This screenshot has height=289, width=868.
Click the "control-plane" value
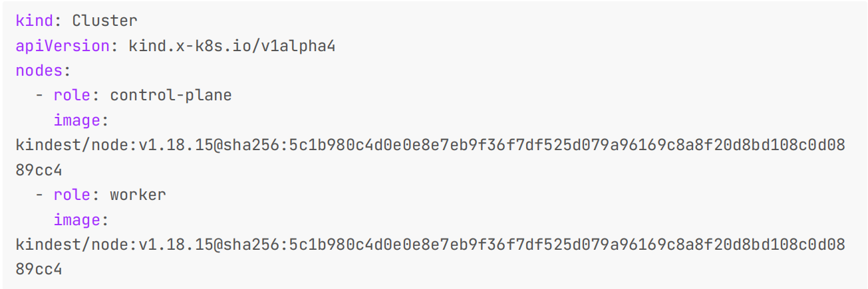coord(170,95)
